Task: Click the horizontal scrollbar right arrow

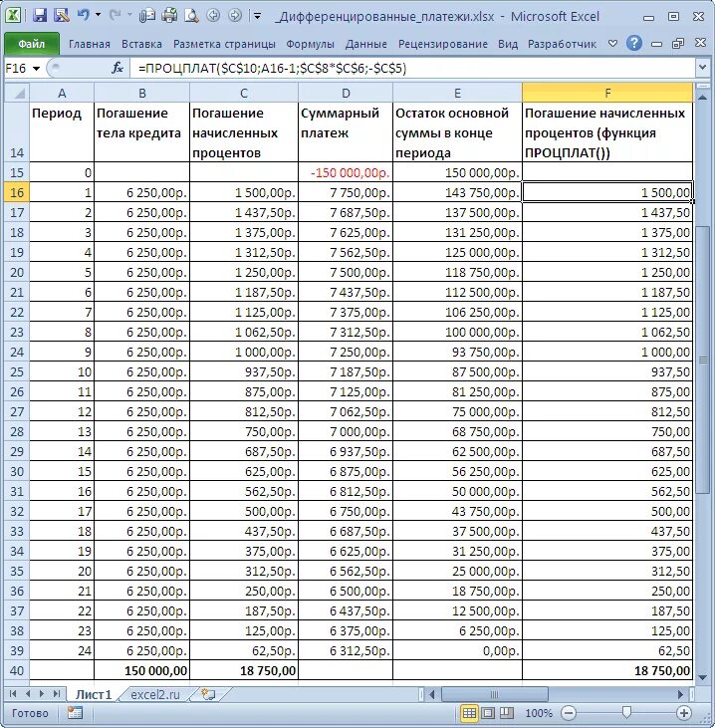Action: [680, 694]
